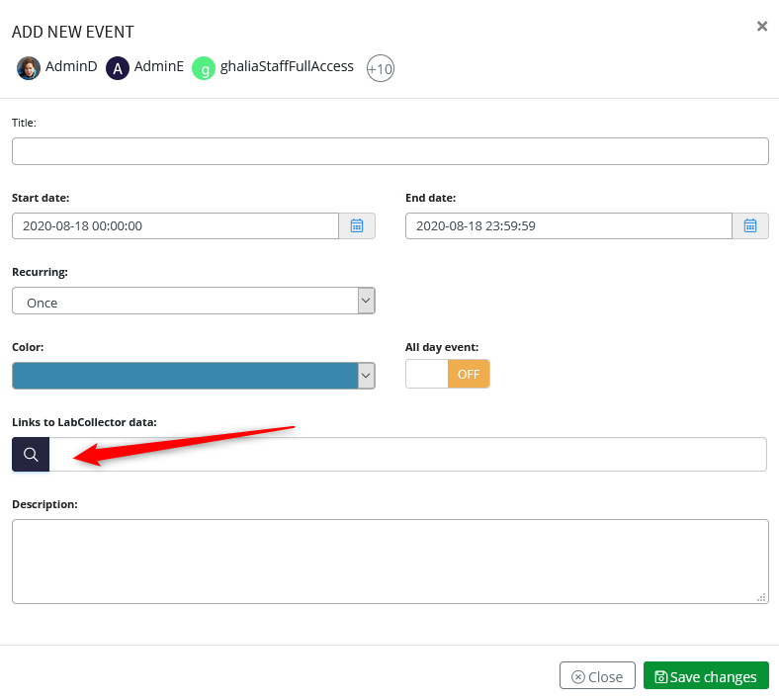The image size is (779, 700).
Task: Click the Links to LabCollector data field
Action: tap(408, 454)
